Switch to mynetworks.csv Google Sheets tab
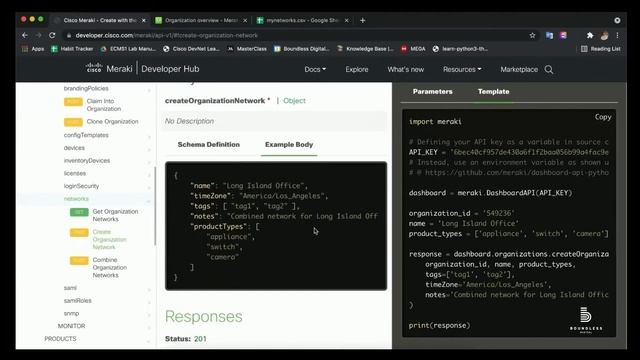This screenshot has width=640, height=360. (x=302, y=20)
